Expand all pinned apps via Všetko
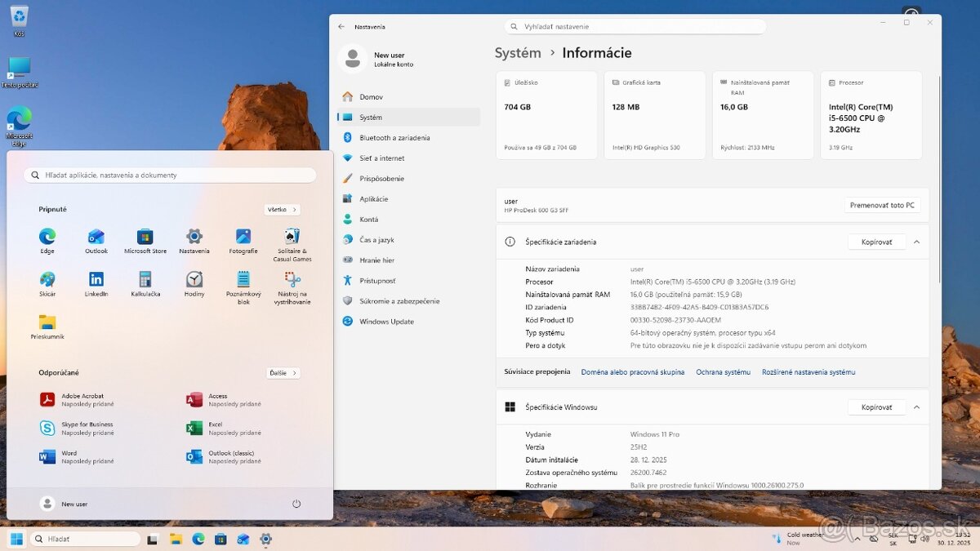Image resolution: width=980 pixels, height=551 pixels. [x=282, y=210]
